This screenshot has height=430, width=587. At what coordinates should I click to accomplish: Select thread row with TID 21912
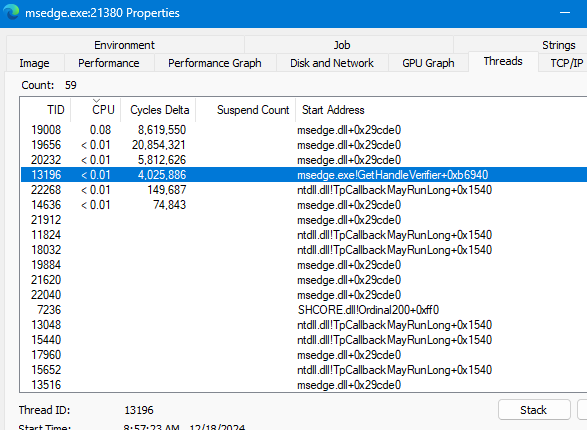click(x=304, y=219)
